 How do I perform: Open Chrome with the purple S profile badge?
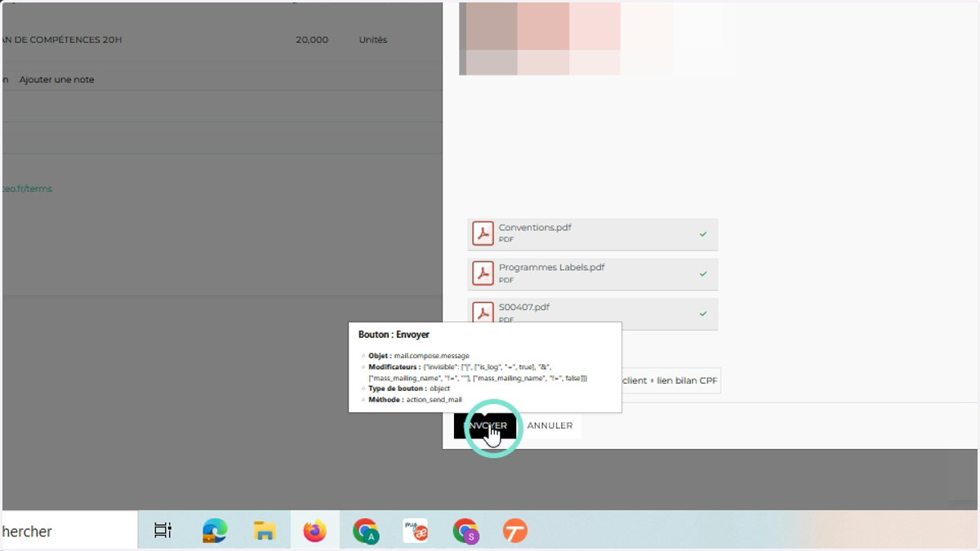[x=465, y=531]
